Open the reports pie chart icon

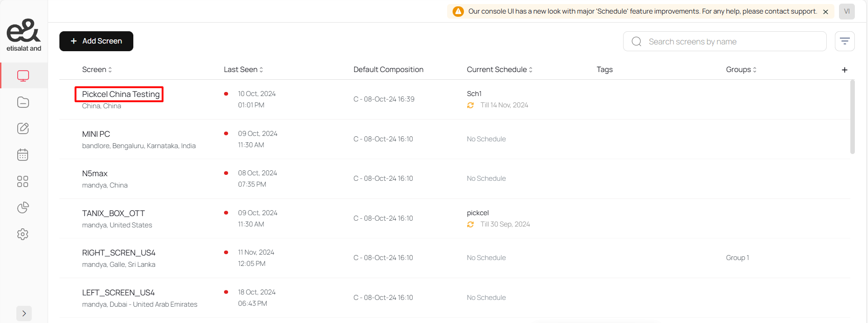point(23,208)
